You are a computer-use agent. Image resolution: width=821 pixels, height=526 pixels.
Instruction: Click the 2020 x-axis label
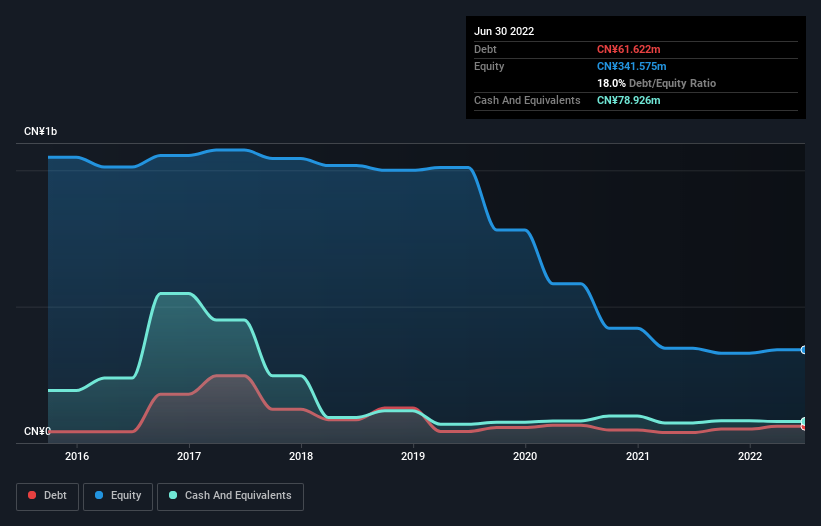tap(525, 456)
